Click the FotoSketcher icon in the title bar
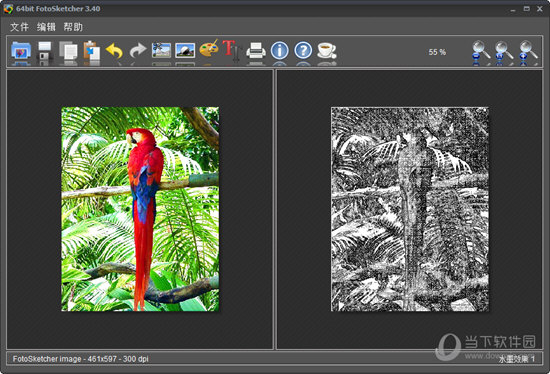 point(8,9)
